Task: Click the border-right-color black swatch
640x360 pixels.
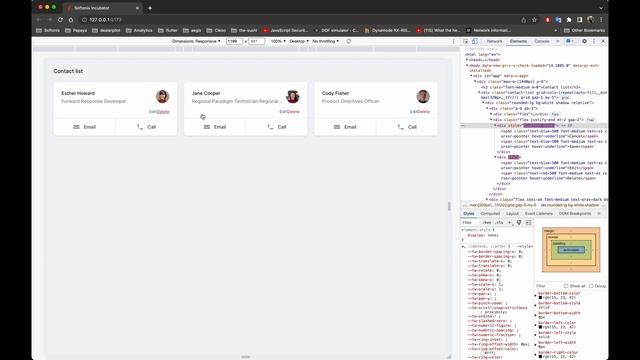Action: coord(540,356)
